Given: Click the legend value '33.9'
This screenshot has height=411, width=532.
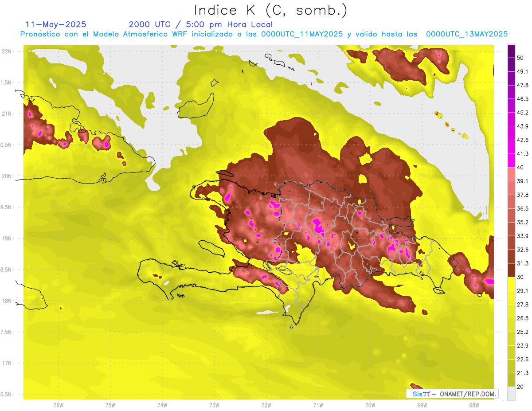Looking at the screenshot, I should [523, 236].
